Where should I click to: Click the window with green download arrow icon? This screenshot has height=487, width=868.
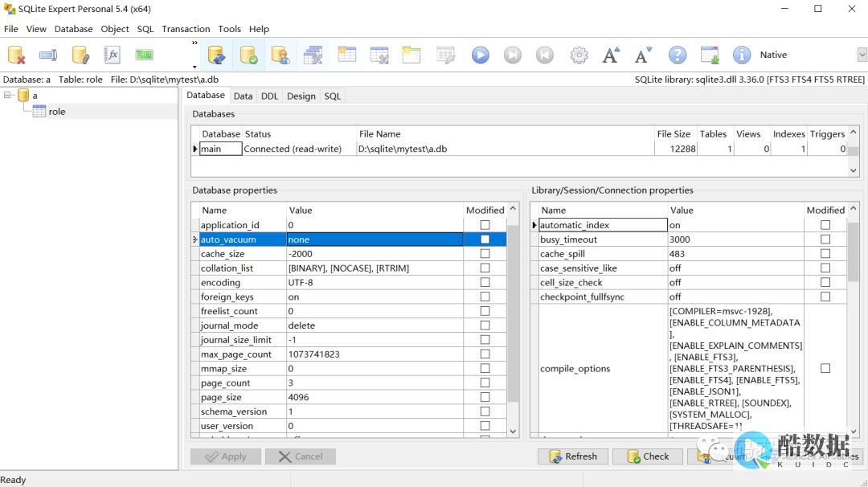(x=710, y=55)
